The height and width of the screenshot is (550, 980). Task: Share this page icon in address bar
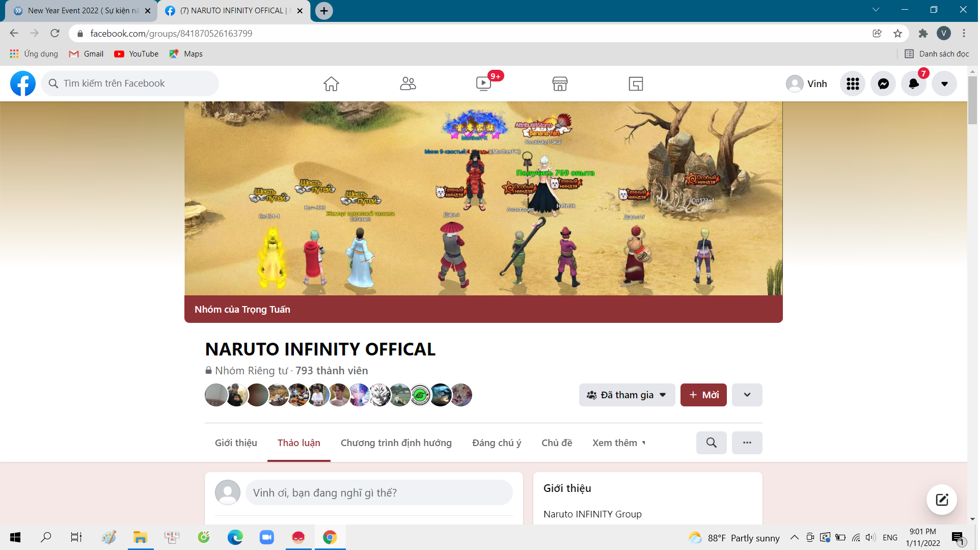877,33
